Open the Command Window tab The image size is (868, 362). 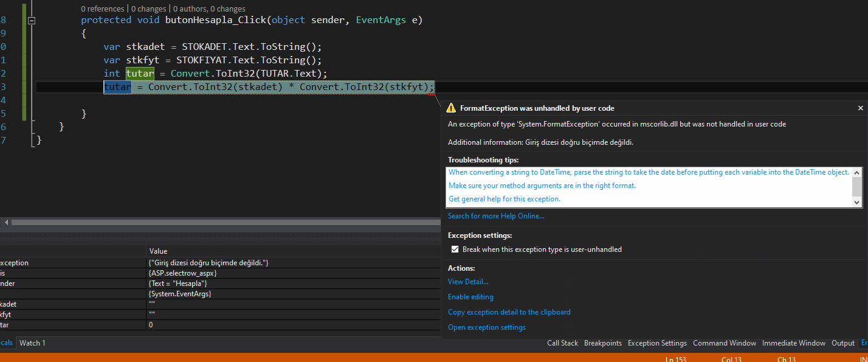[x=725, y=343]
